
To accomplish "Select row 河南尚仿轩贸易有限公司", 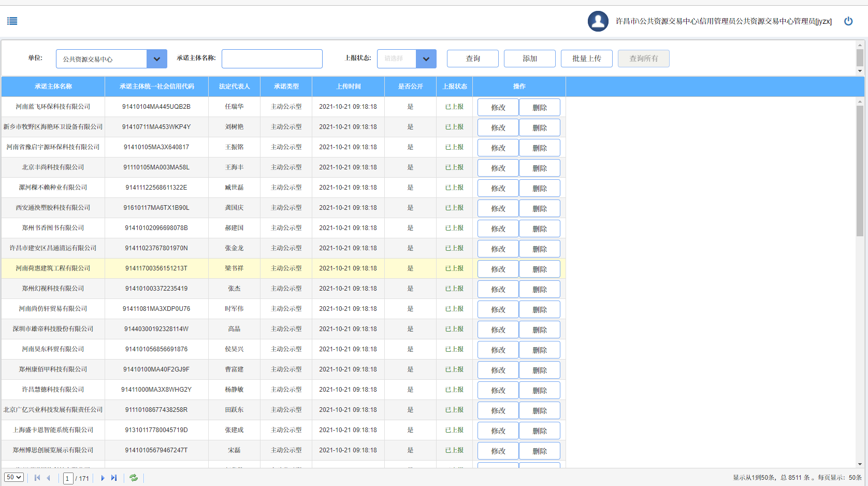I will [283, 309].
